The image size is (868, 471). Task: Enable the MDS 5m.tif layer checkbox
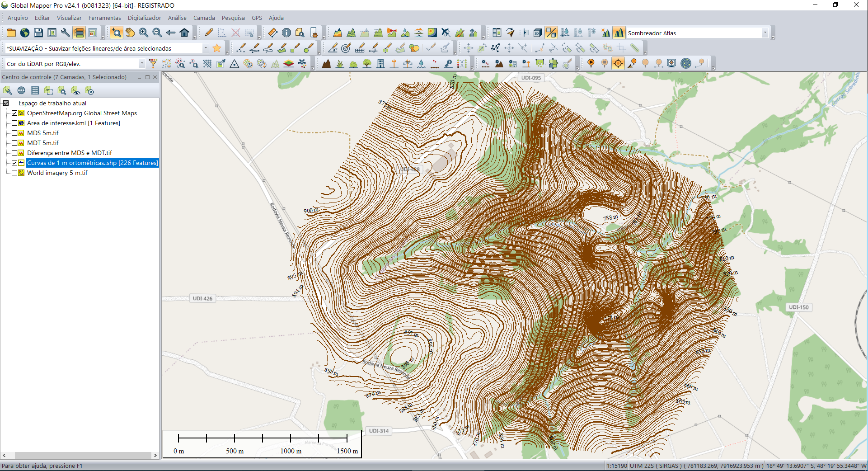(14, 133)
